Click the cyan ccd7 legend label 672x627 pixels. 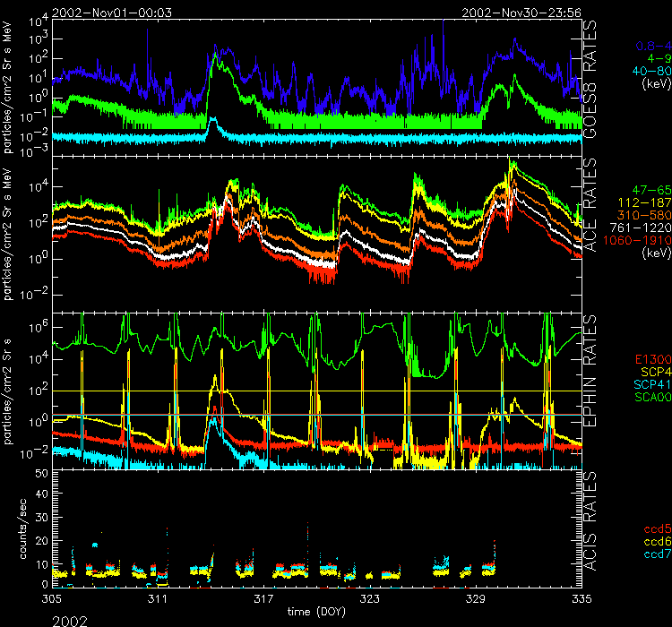pos(656,555)
